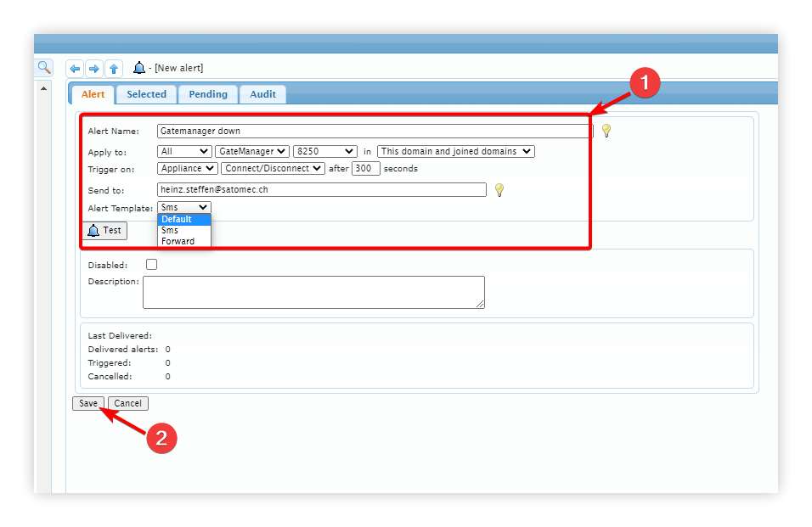Image resolution: width=812 pixels, height=527 pixels.
Task: Open the Apply to 'All' dropdown
Action: coord(184,152)
